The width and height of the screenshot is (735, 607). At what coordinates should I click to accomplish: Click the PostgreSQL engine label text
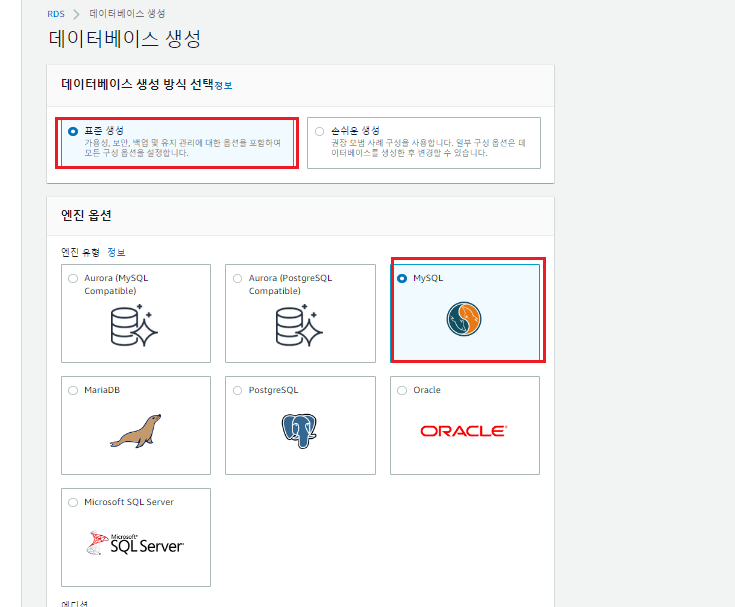tap(273, 390)
